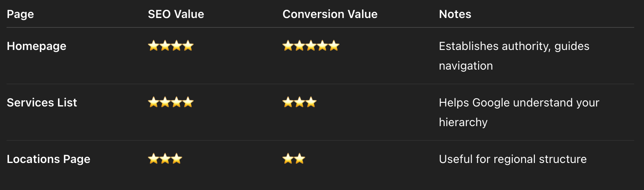Image resolution: width=644 pixels, height=190 pixels.
Task: Select the SEO Value column header
Action: [x=176, y=14]
